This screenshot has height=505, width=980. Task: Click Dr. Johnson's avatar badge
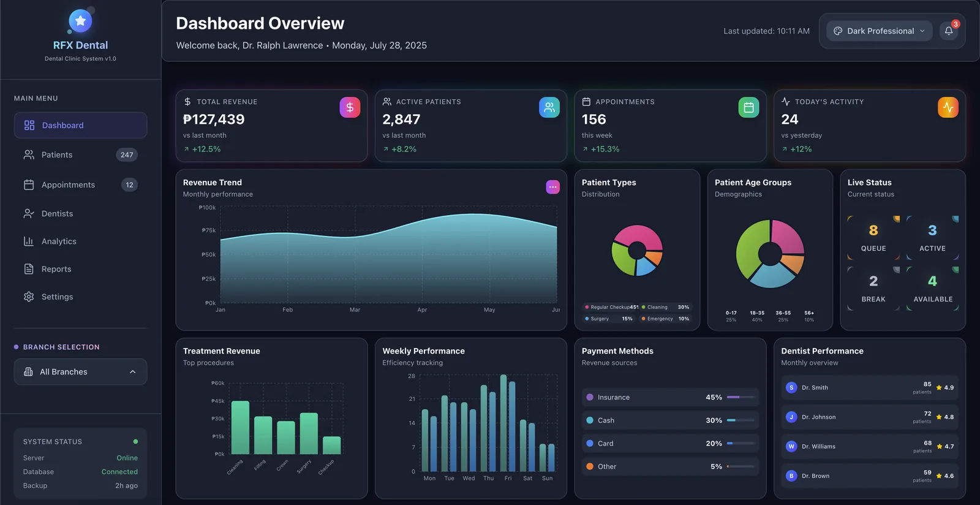pos(791,417)
